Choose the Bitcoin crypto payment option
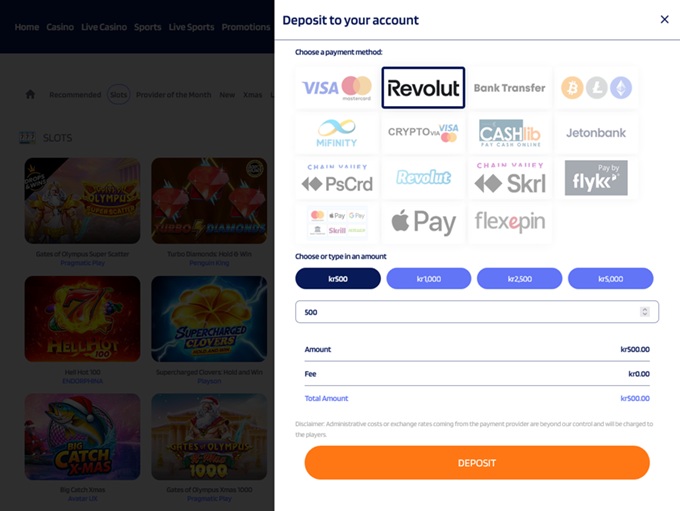This screenshot has width=680, height=511. [x=596, y=88]
